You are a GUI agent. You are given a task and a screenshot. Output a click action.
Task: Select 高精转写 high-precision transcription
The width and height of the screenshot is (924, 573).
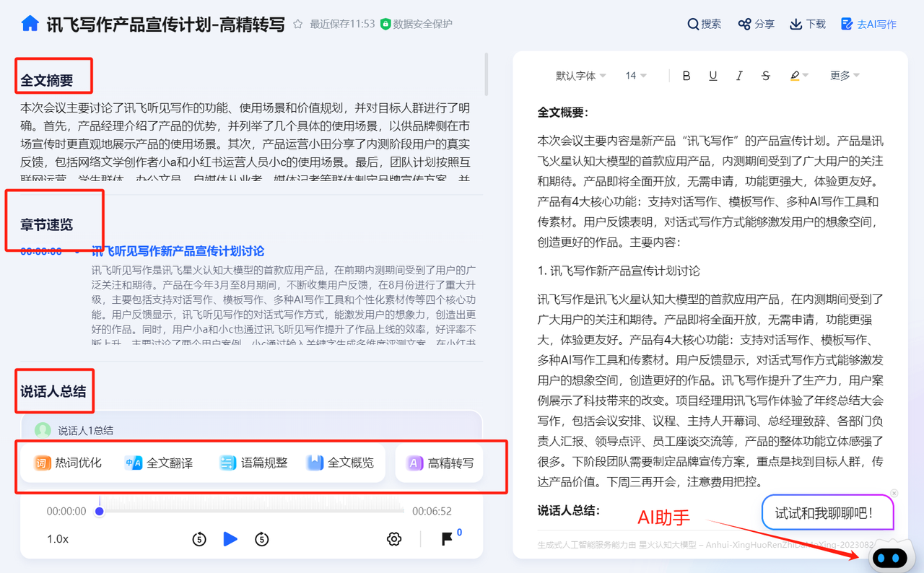pos(440,463)
